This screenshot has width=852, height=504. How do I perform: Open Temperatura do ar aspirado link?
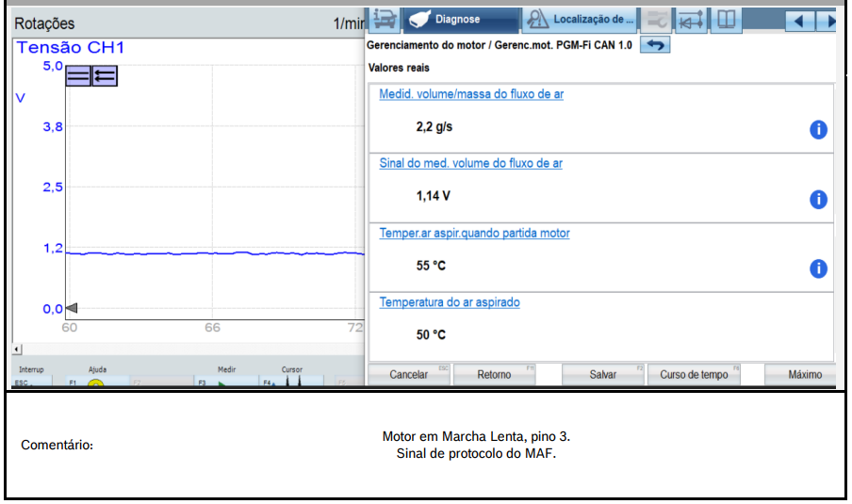pos(450,302)
